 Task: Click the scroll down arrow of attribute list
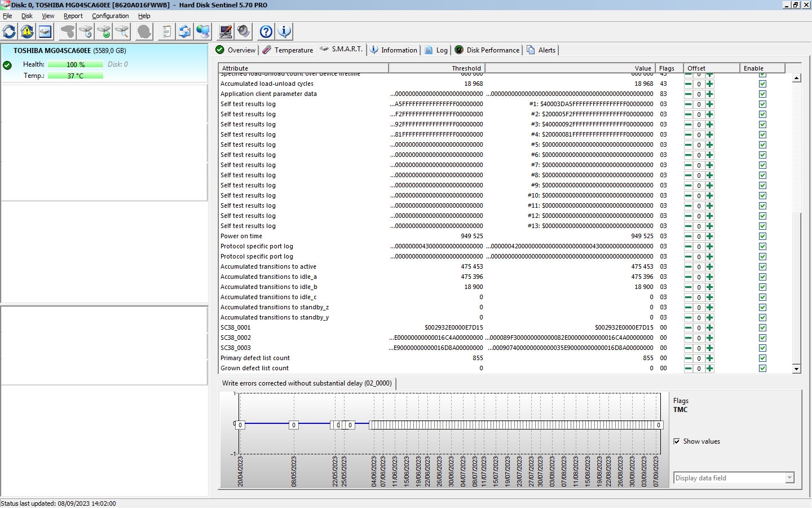(796, 369)
